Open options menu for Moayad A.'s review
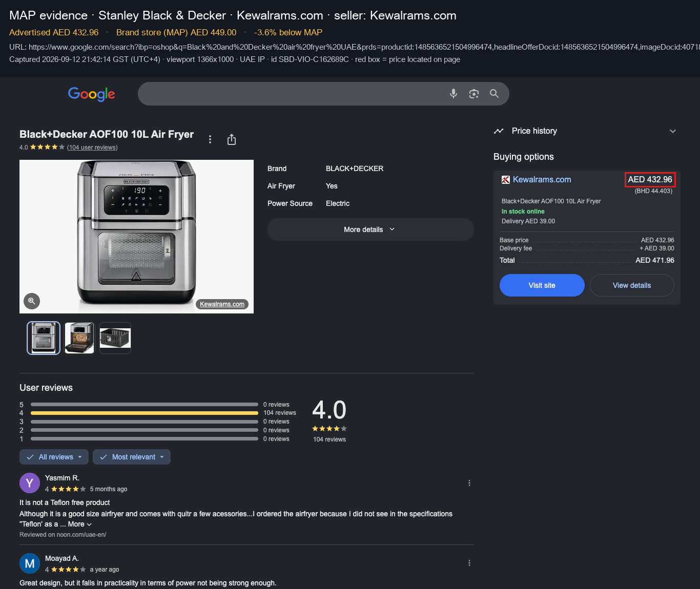Screen dimensions: 700x589 [x=469, y=563]
